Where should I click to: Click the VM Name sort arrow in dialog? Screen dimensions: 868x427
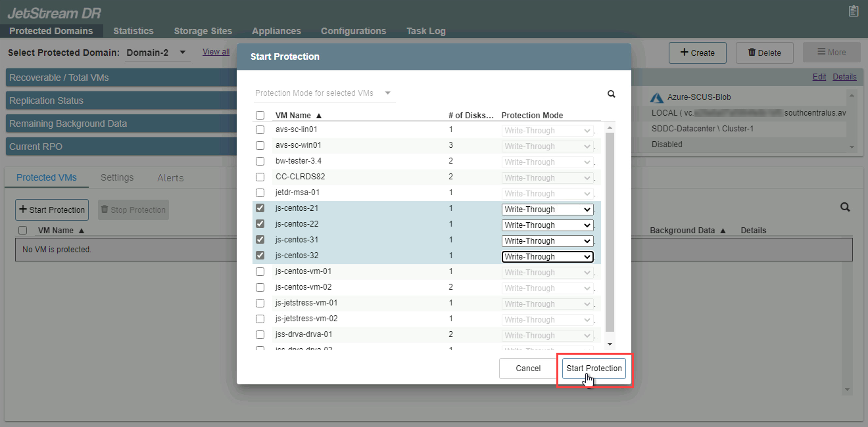(x=319, y=116)
